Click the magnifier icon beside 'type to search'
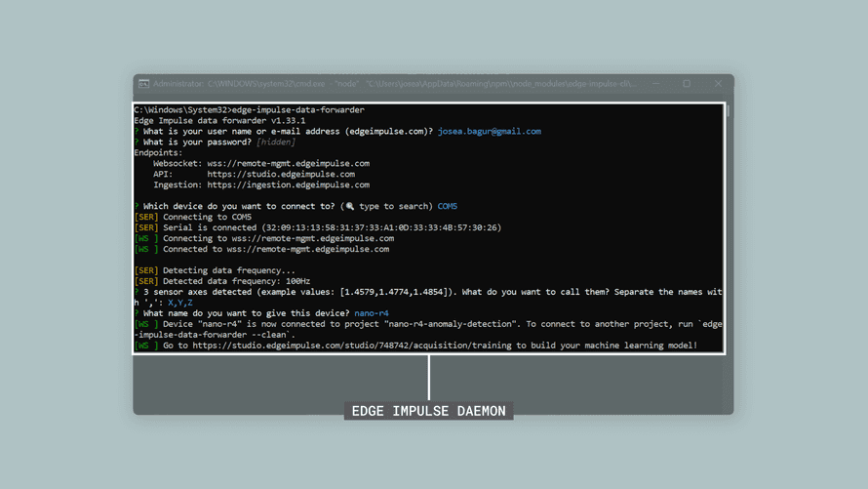The width and height of the screenshot is (868, 489). (x=351, y=207)
